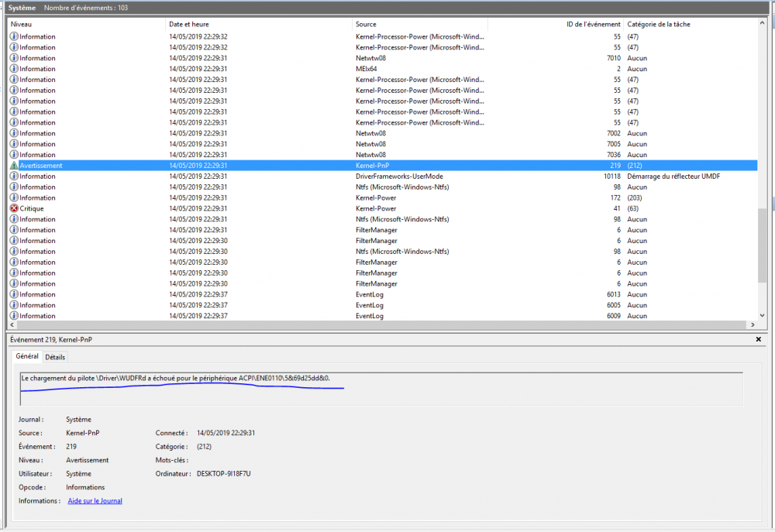Open the Aide sur le Journal link
This screenshot has width=775, height=532.
(x=95, y=501)
